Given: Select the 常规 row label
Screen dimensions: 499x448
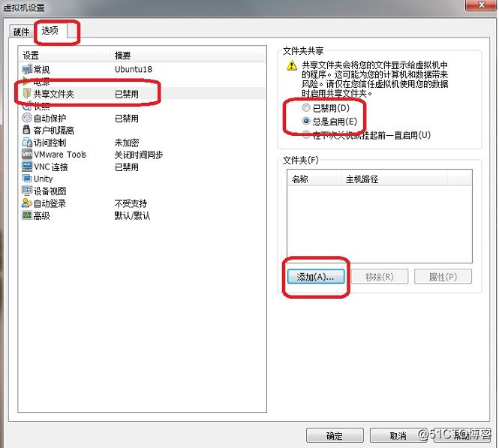Looking at the screenshot, I should click(x=42, y=69).
